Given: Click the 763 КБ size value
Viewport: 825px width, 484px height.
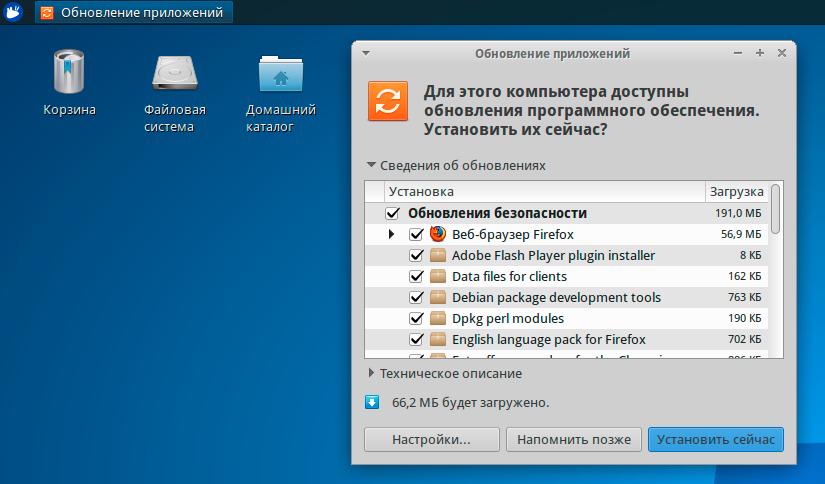Looking at the screenshot, I should 744,297.
